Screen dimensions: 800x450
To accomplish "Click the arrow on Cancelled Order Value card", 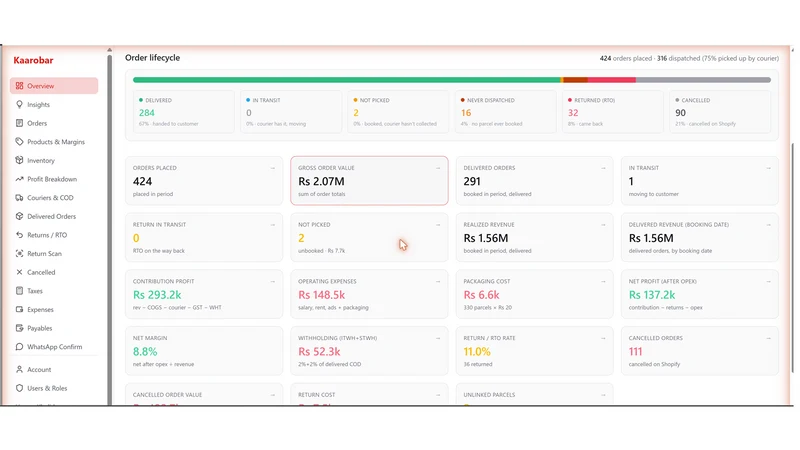I will point(272,394).
